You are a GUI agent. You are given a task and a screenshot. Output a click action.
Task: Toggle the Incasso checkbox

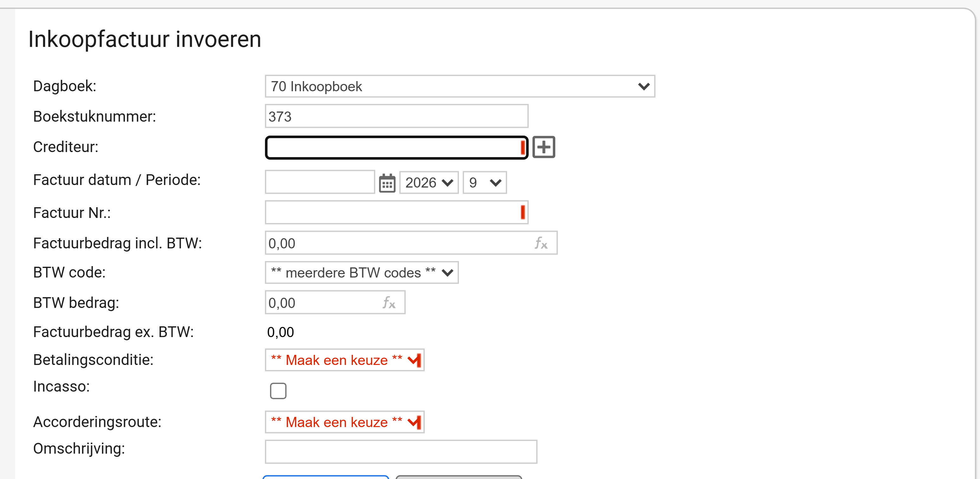[278, 391]
